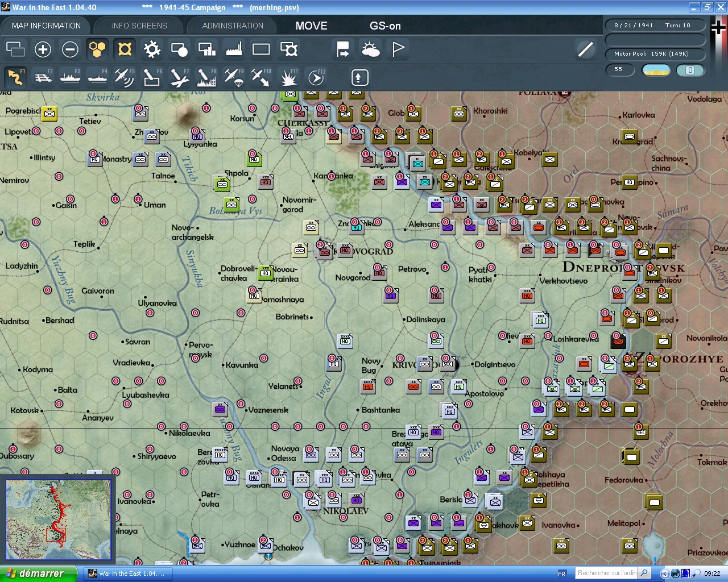Screen dimensions: 728x582
Task: Click the German cross flag emblem
Action: (718, 27)
